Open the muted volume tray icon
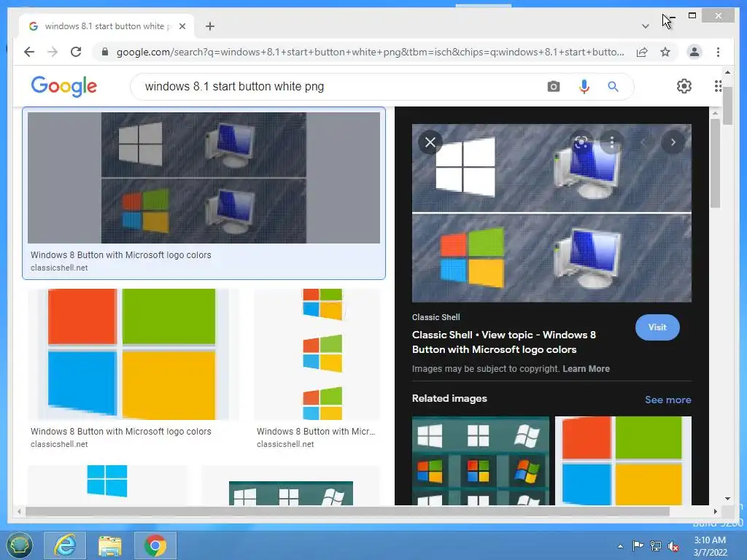Screen dimensions: 747x560 673,546
